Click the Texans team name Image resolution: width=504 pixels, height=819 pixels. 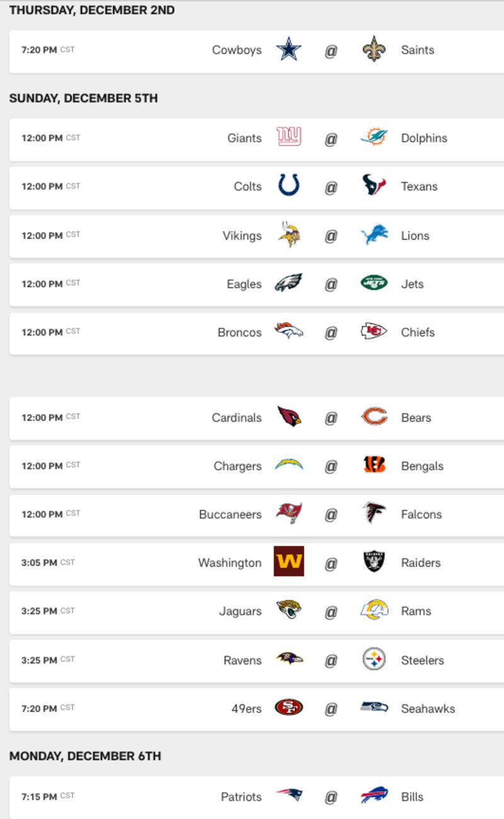[419, 187]
